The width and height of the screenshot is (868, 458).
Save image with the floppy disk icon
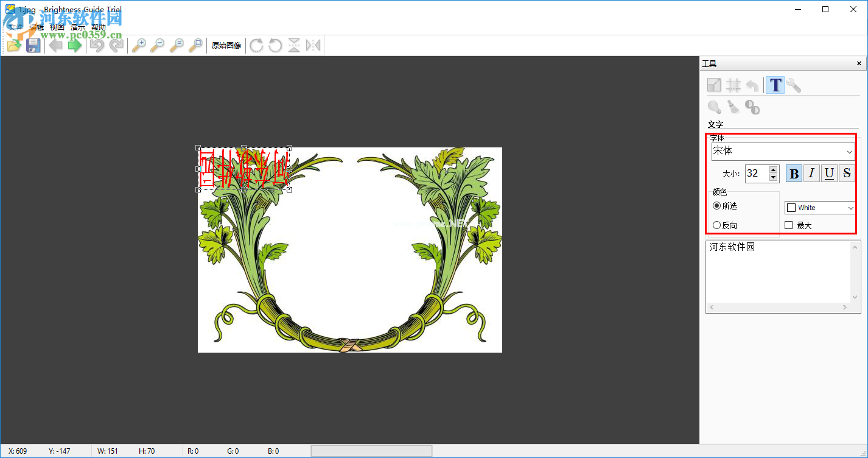33,46
